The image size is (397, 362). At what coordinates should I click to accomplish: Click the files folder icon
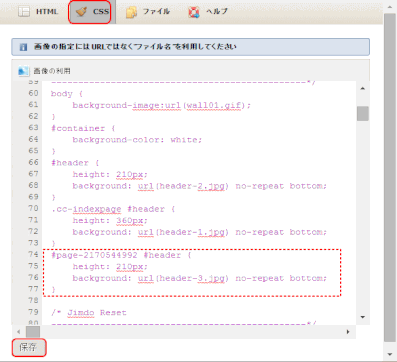131,12
